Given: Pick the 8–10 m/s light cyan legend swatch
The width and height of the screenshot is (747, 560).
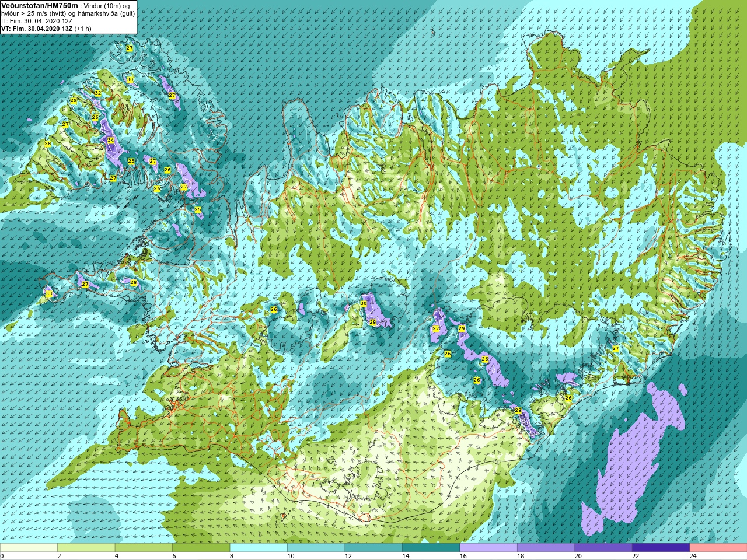Looking at the screenshot, I should 259,548.
